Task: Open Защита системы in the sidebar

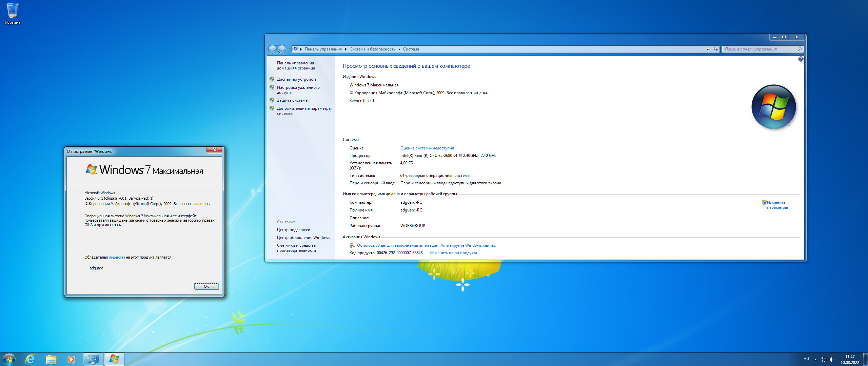Action: tap(293, 100)
